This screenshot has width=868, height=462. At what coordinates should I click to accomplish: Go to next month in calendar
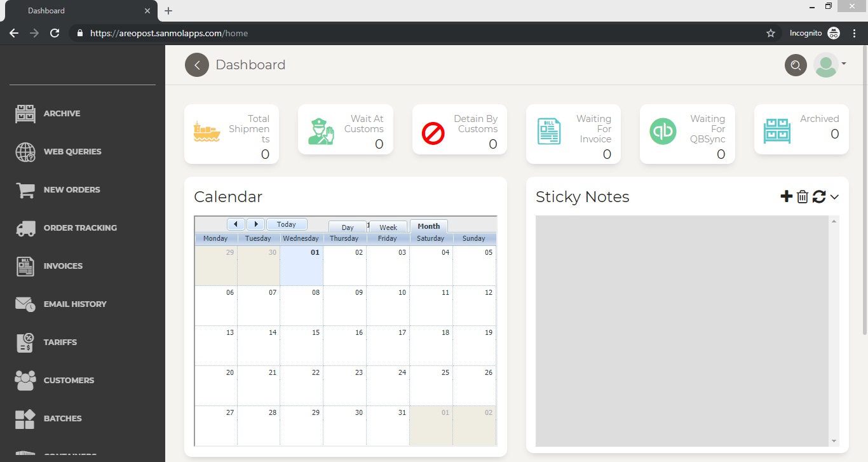coord(255,224)
